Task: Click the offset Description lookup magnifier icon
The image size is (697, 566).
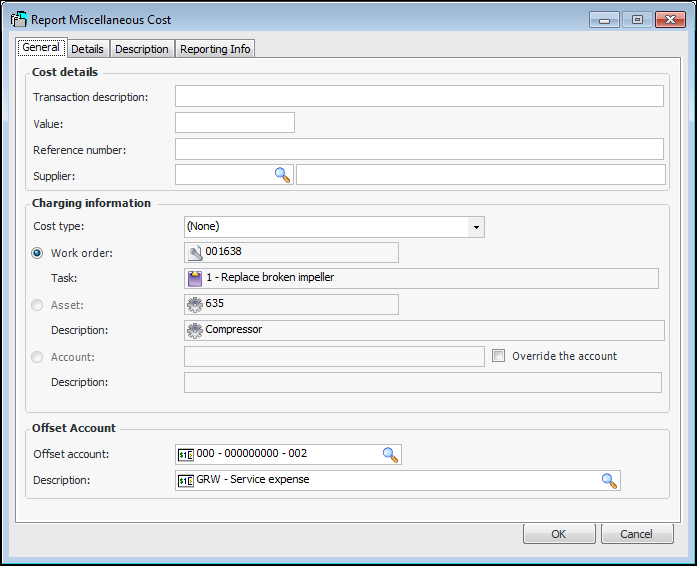Action: (608, 480)
